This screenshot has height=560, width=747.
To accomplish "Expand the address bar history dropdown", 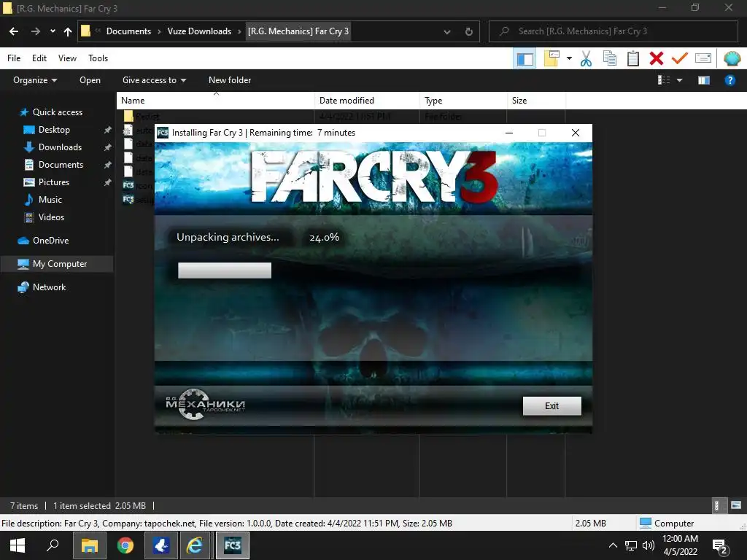I will pos(447,31).
